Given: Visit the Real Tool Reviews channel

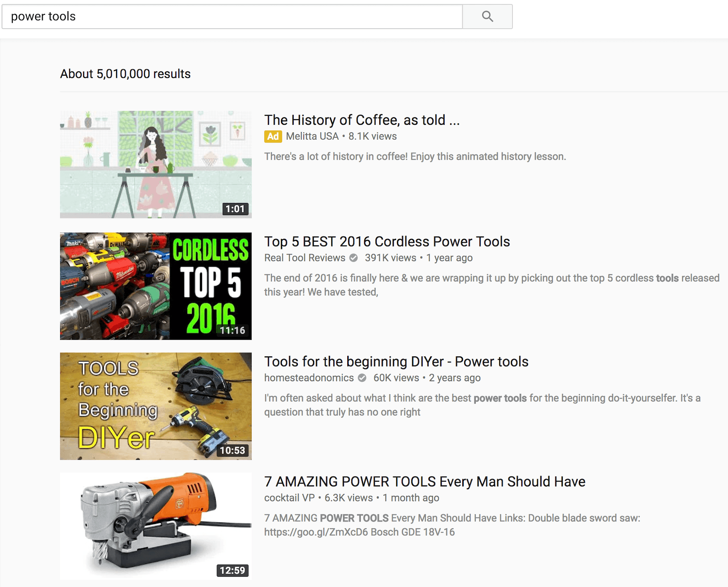Looking at the screenshot, I should [305, 258].
